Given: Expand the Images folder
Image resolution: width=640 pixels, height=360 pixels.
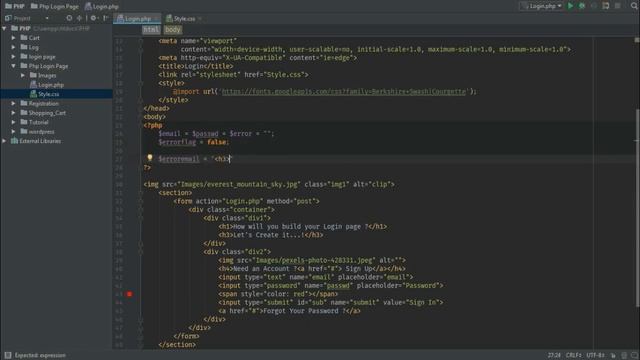Looking at the screenshot, I should click(23, 76).
